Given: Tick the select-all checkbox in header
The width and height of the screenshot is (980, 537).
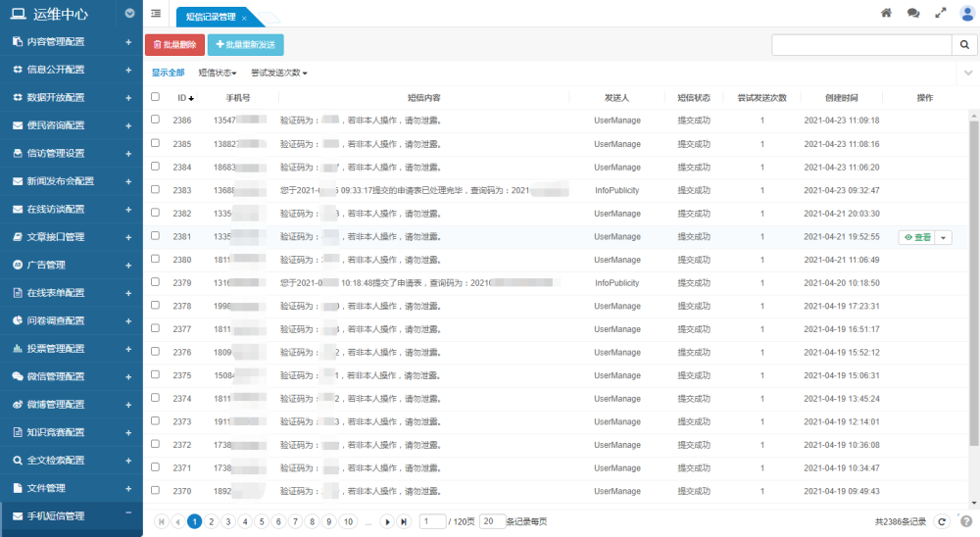Looking at the screenshot, I should pyautogui.click(x=155, y=97).
